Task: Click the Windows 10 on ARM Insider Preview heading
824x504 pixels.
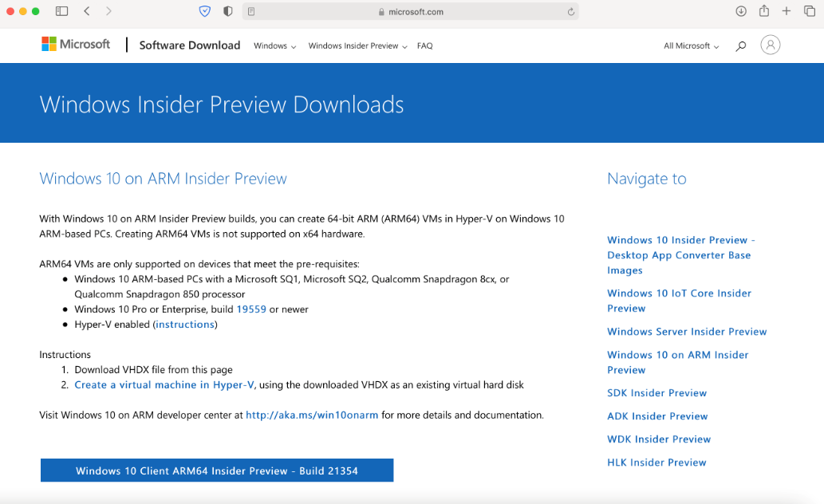Action: (164, 179)
